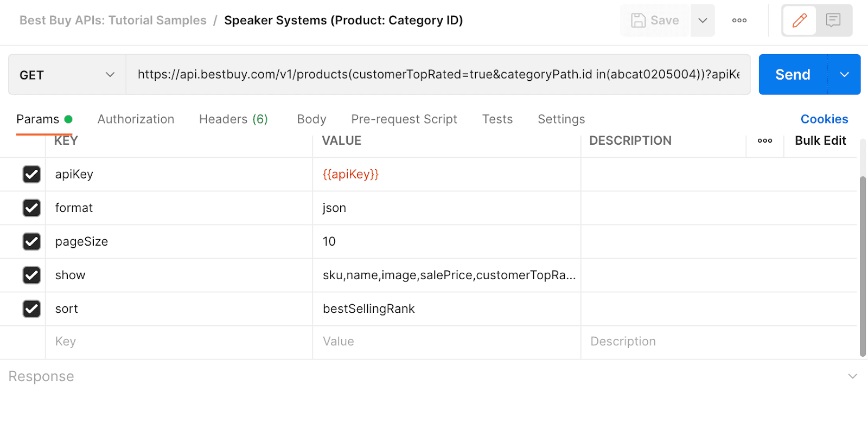Click the request name Speaker Systems title
This screenshot has width=868, height=424.
click(x=343, y=21)
